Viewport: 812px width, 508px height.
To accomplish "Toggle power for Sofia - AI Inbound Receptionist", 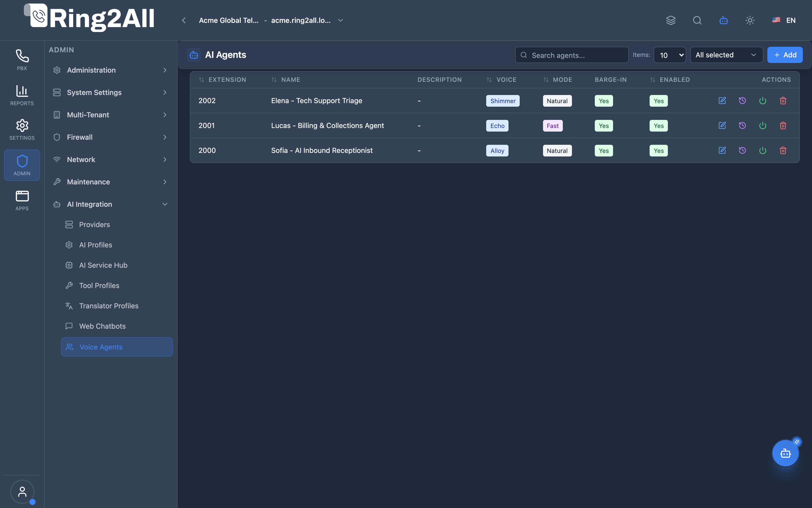I will [x=763, y=150].
